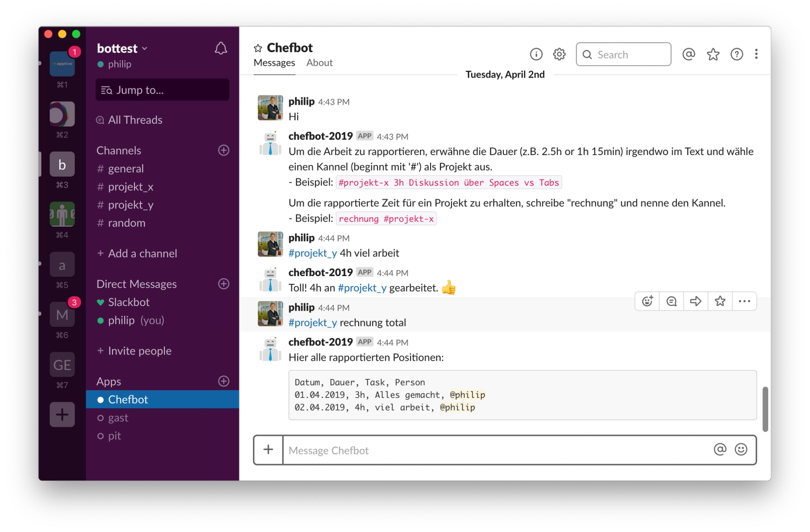The width and height of the screenshot is (810, 532).
Task: Add a new workspace plus button
Action: [62, 415]
